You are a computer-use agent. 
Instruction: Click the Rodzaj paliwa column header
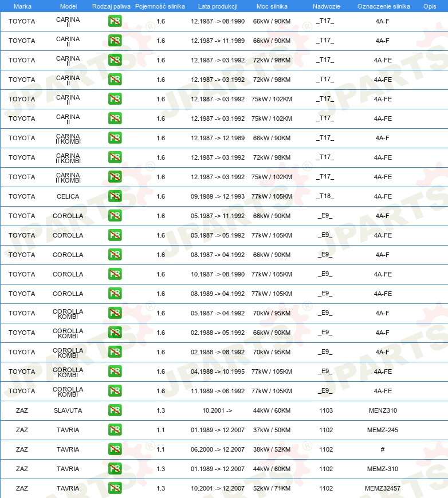click(111, 6)
